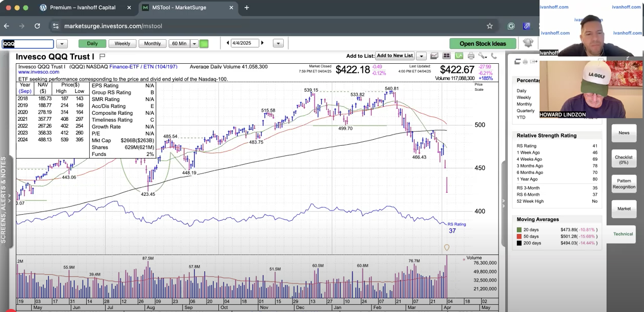Bookmark this page with the star icon

[x=490, y=26]
